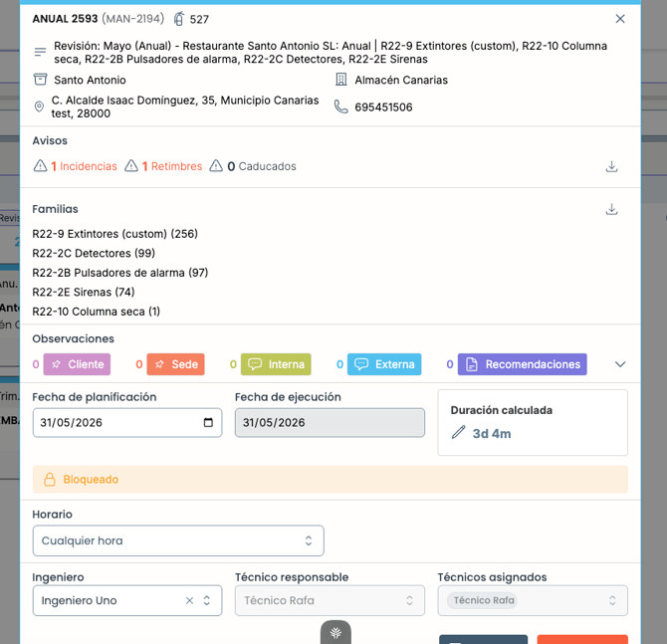Image resolution: width=667 pixels, height=644 pixels.
Task: Open 0 Caducados notices
Action: point(262,166)
